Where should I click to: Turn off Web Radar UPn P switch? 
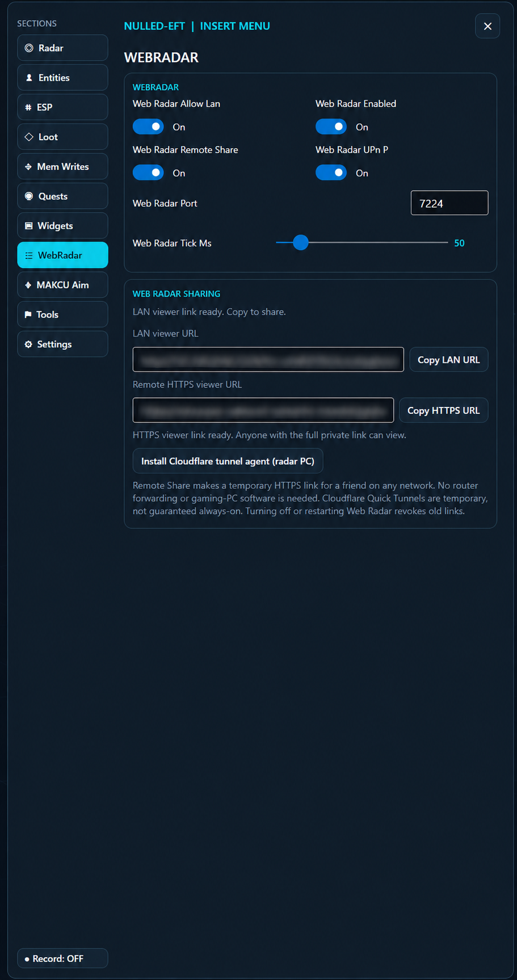click(x=331, y=173)
